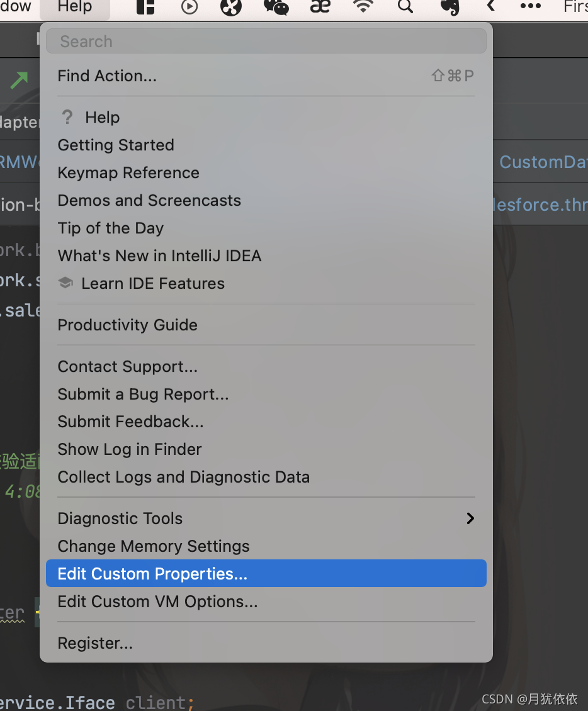Click the left chevron in menu bar
The image size is (588, 711).
[491, 7]
